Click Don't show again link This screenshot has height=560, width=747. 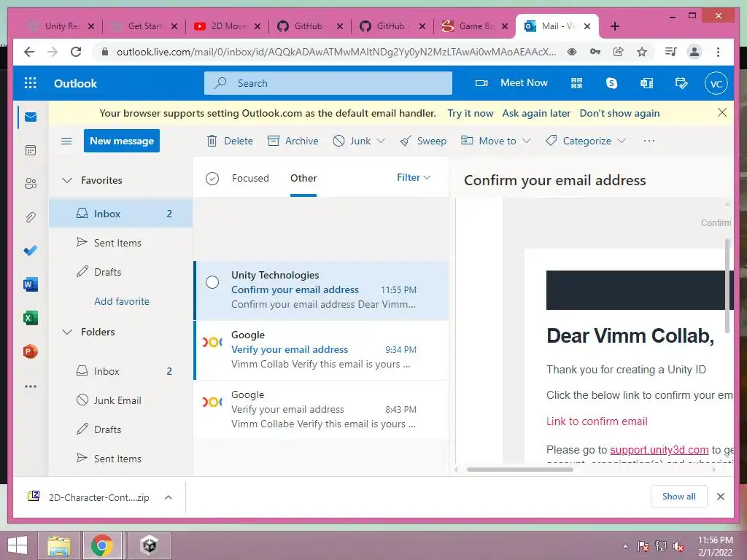(x=619, y=113)
